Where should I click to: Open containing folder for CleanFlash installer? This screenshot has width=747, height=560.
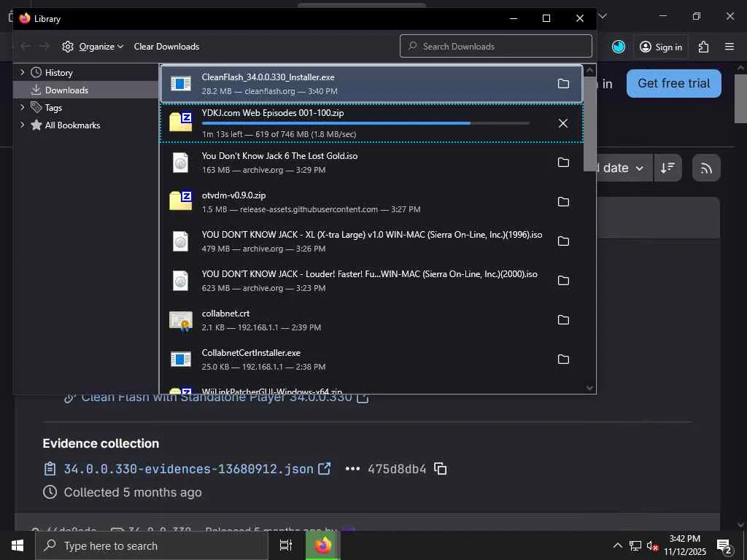[x=563, y=84]
